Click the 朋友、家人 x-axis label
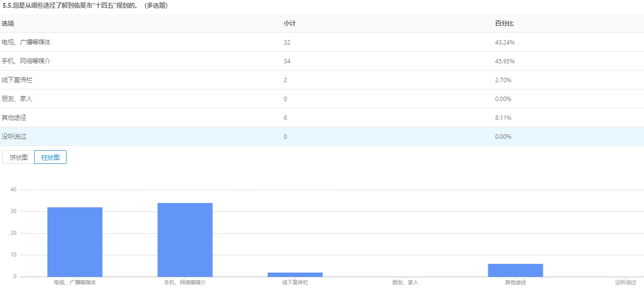The width and height of the screenshot is (644, 289). click(405, 282)
